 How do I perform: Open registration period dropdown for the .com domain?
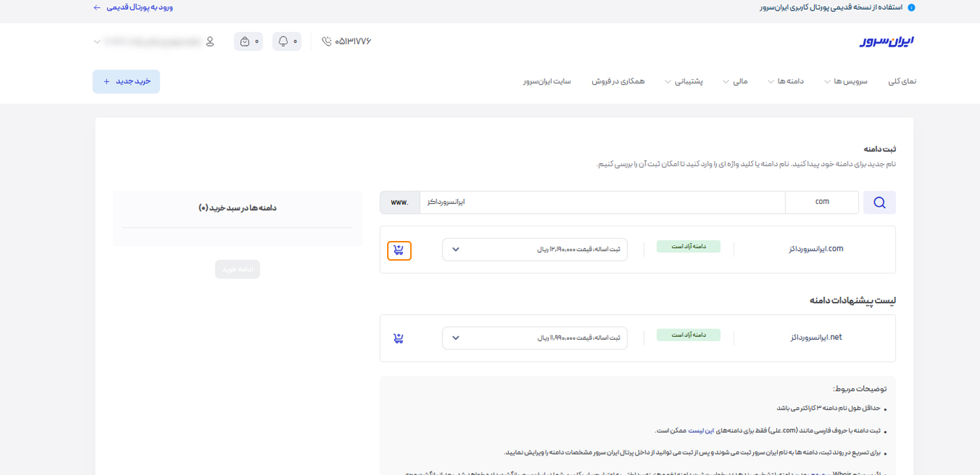(x=456, y=249)
